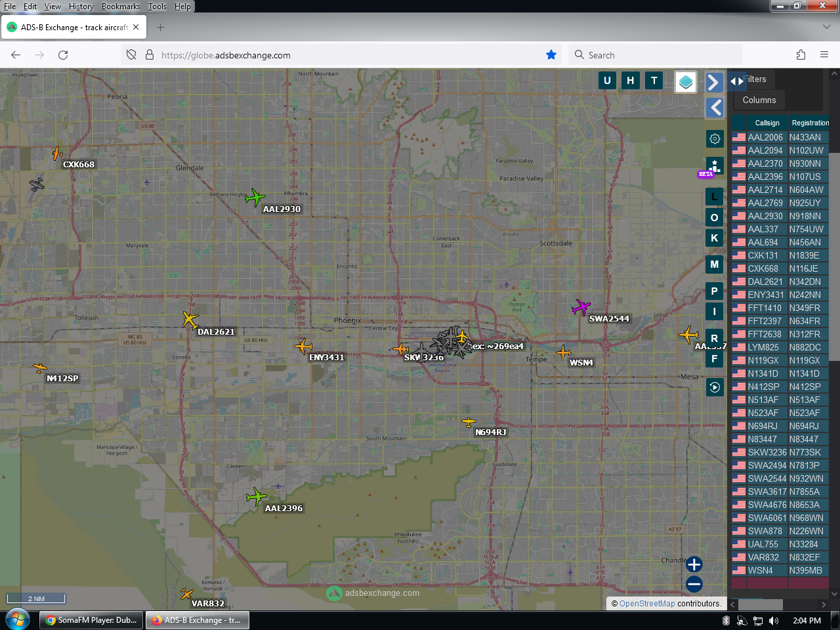This screenshot has height=630, width=840.
Task: Open the File menu
Action: [x=10, y=7]
